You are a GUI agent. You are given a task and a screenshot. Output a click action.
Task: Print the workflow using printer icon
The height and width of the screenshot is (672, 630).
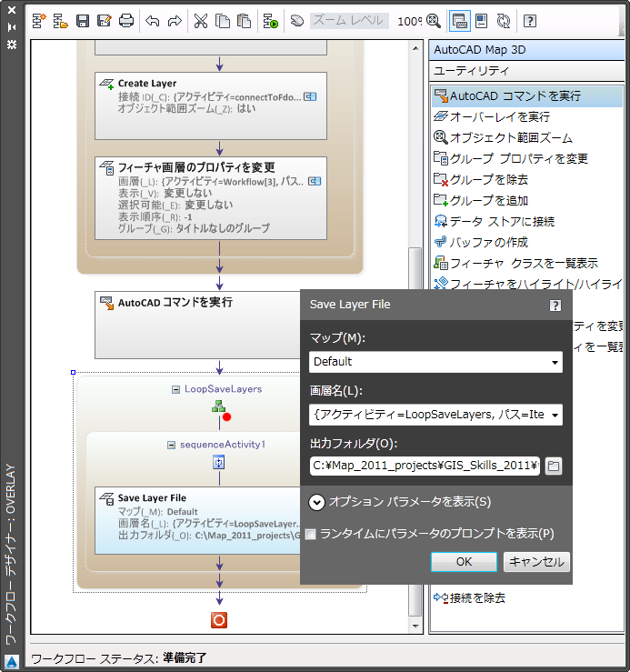(126, 21)
